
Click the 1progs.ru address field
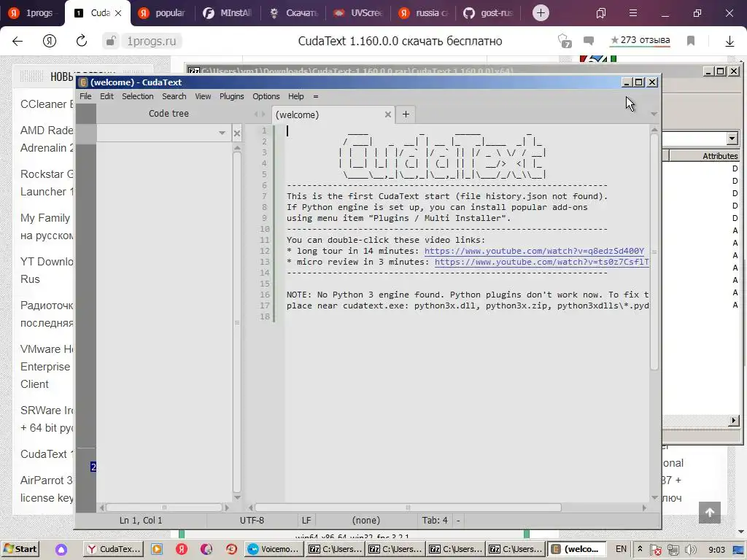click(152, 41)
